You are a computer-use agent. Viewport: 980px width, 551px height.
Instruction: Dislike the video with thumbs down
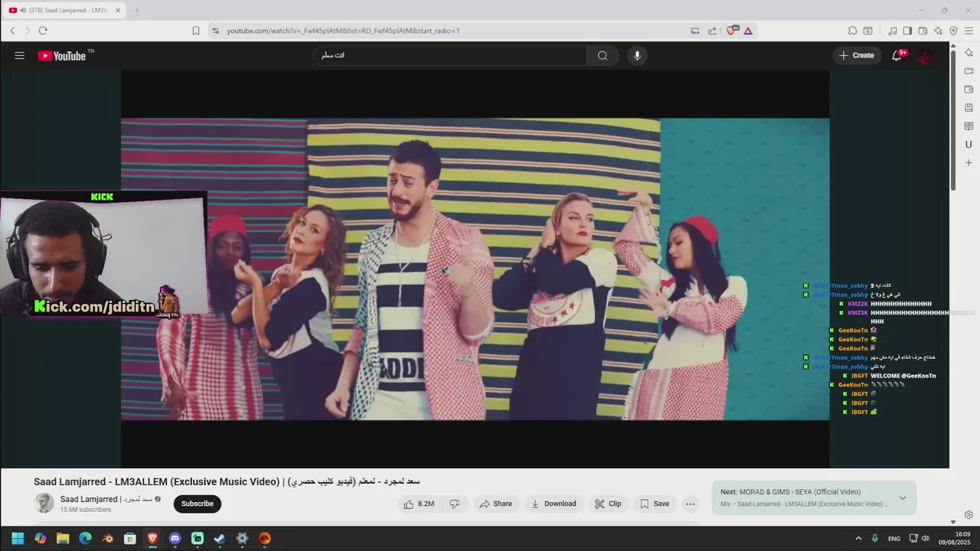point(455,504)
